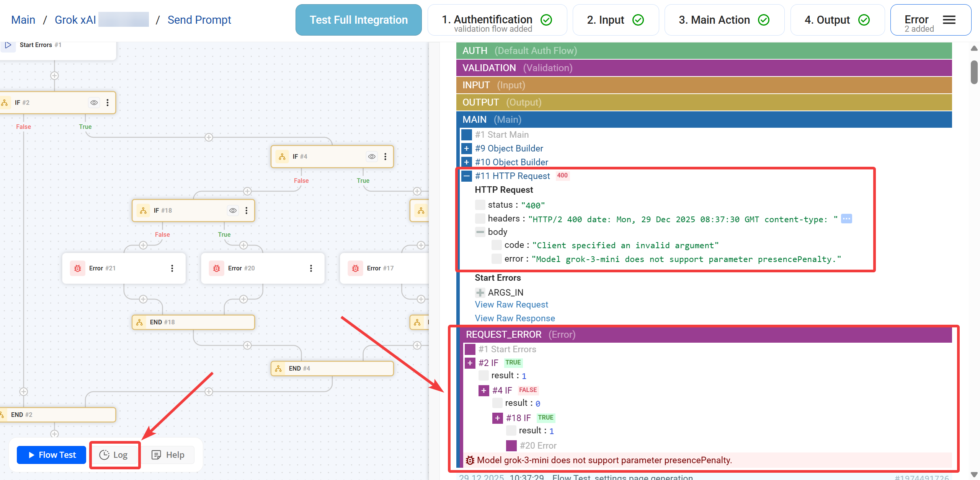Click the branch icon on IF #18 node
The image size is (980, 480).
pyautogui.click(x=143, y=211)
